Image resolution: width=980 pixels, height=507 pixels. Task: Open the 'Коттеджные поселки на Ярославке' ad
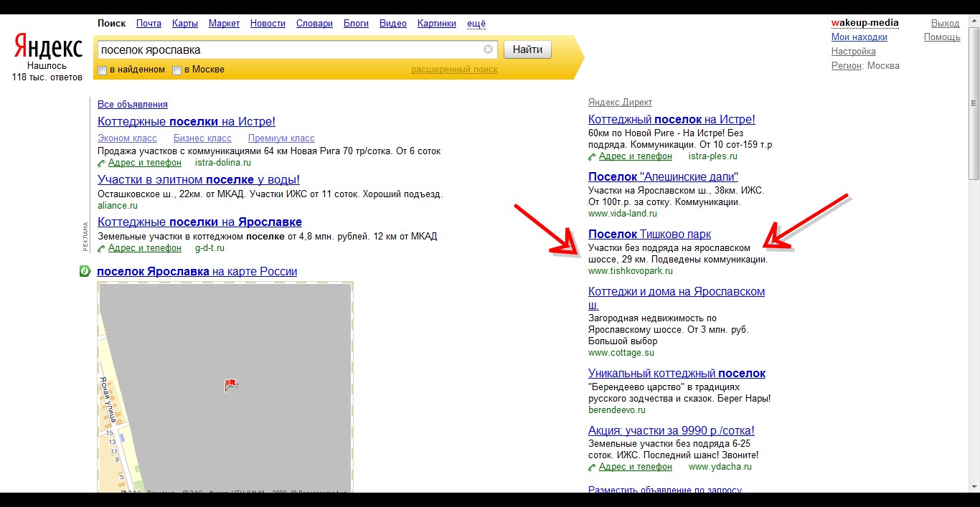(199, 222)
